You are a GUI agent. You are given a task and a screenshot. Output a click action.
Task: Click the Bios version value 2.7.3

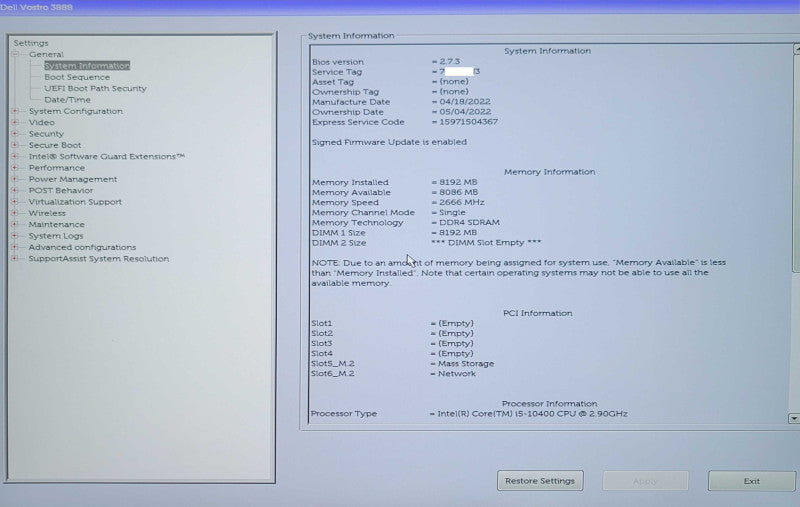click(449, 61)
